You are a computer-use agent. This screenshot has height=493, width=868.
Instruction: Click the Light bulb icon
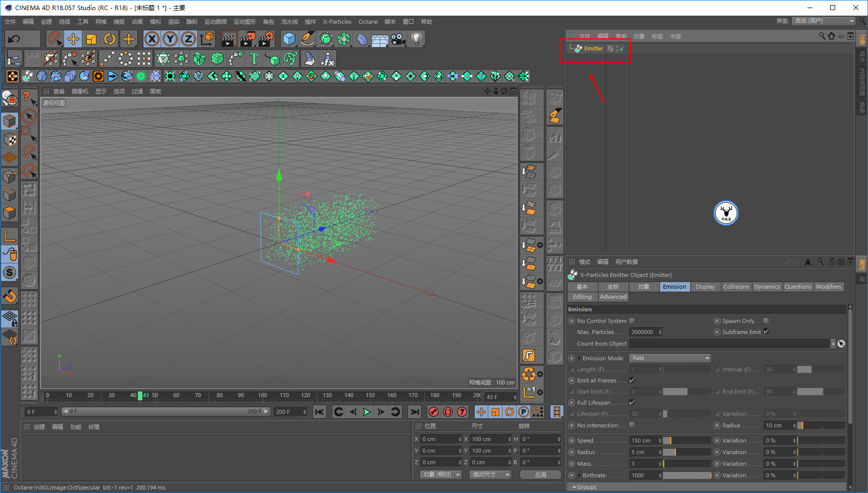[x=416, y=39]
